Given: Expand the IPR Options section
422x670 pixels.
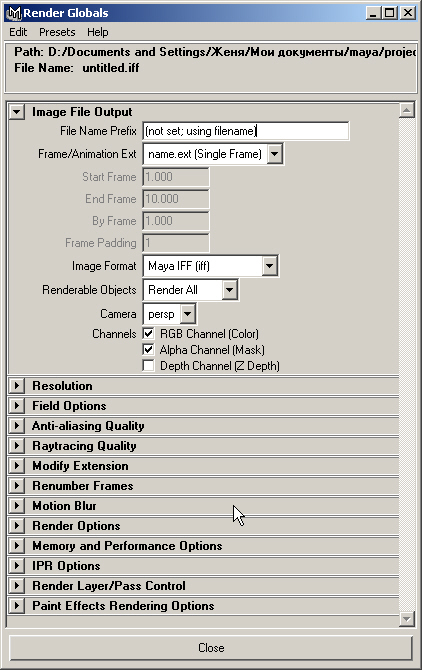Looking at the screenshot, I should click(17, 566).
